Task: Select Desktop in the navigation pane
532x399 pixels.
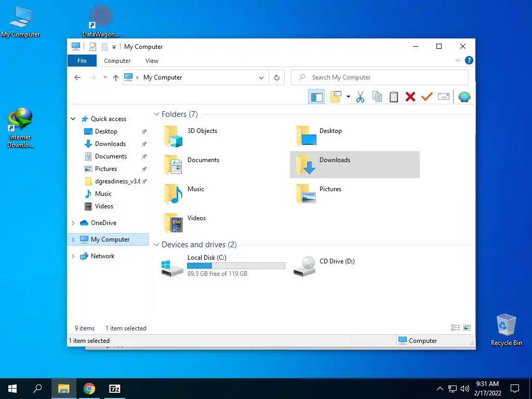Action: click(106, 131)
